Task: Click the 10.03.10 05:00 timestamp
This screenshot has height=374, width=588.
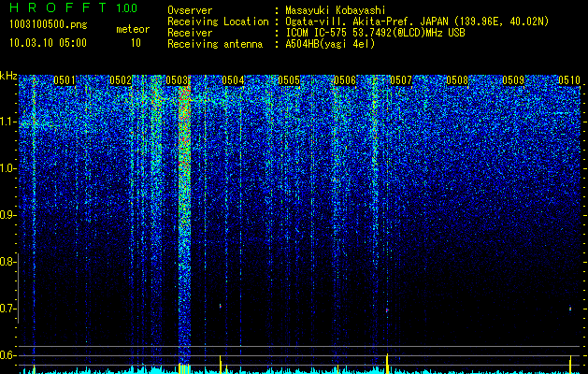Action: 48,43
